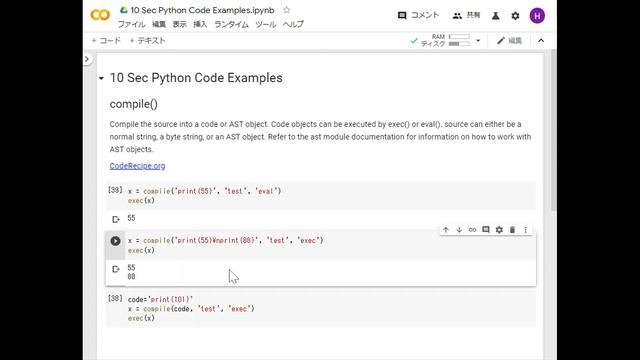Open cell settings via cell toolbar gear

click(x=499, y=230)
